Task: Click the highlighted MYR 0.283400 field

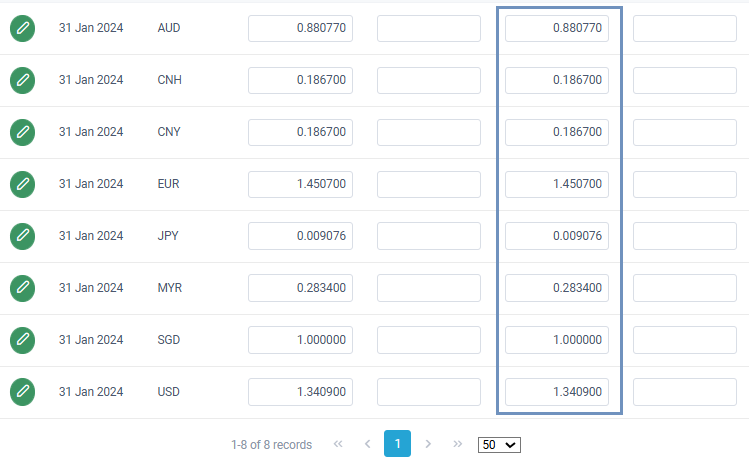Action: click(556, 288)
